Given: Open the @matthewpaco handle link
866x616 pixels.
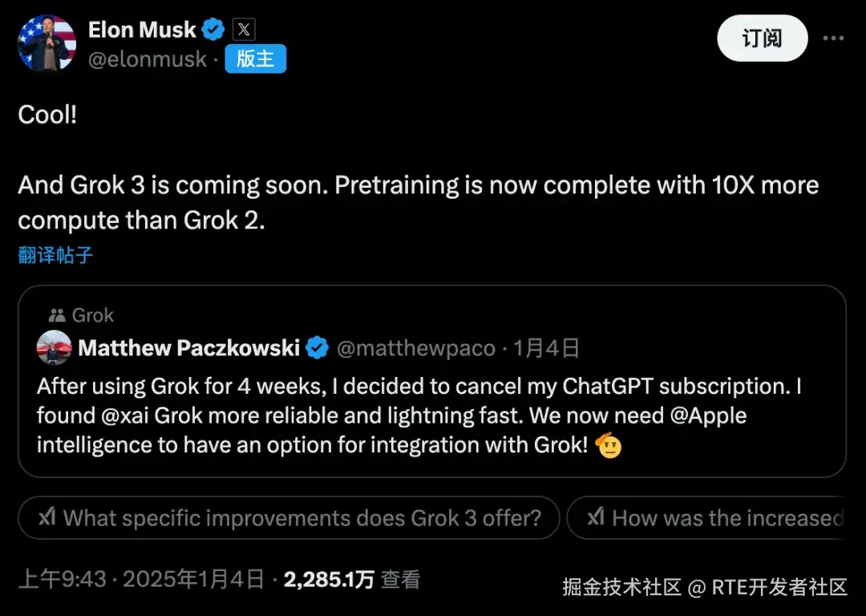Looking at the screenshot, I should coord(415,348).
